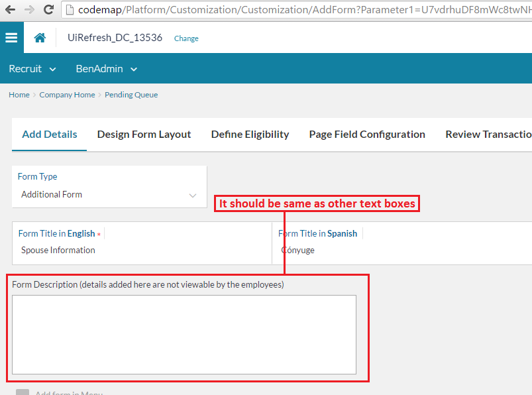Click the Form Title in English field
The height and width of the screenshot is (395, 532).
[x=142, y=251]
